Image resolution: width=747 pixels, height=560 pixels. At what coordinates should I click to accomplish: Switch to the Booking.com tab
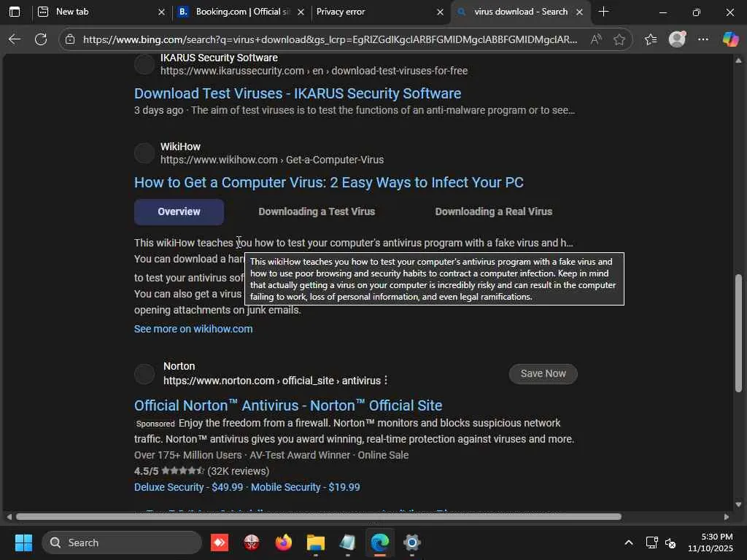click(x=241, y=12)
